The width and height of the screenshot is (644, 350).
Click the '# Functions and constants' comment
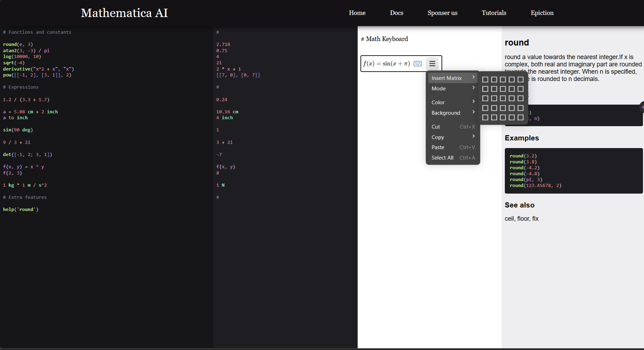click(37, 32)
